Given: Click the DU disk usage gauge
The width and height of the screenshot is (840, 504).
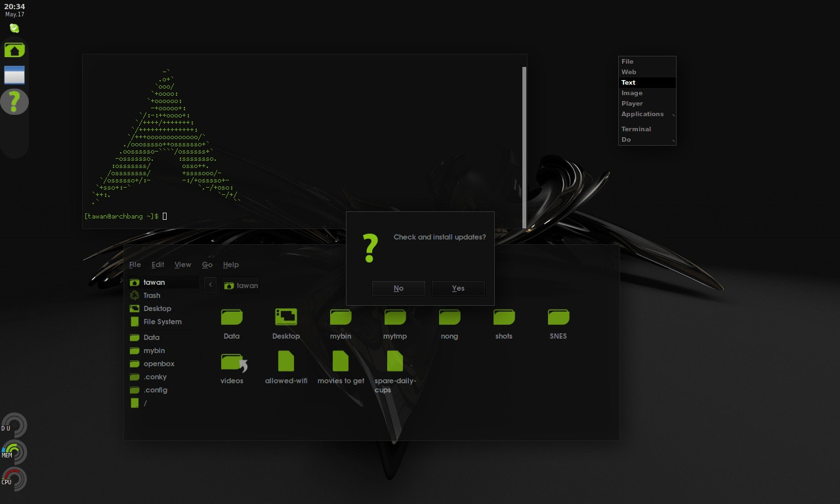Looking at the screenshot, I should (14, 426).
